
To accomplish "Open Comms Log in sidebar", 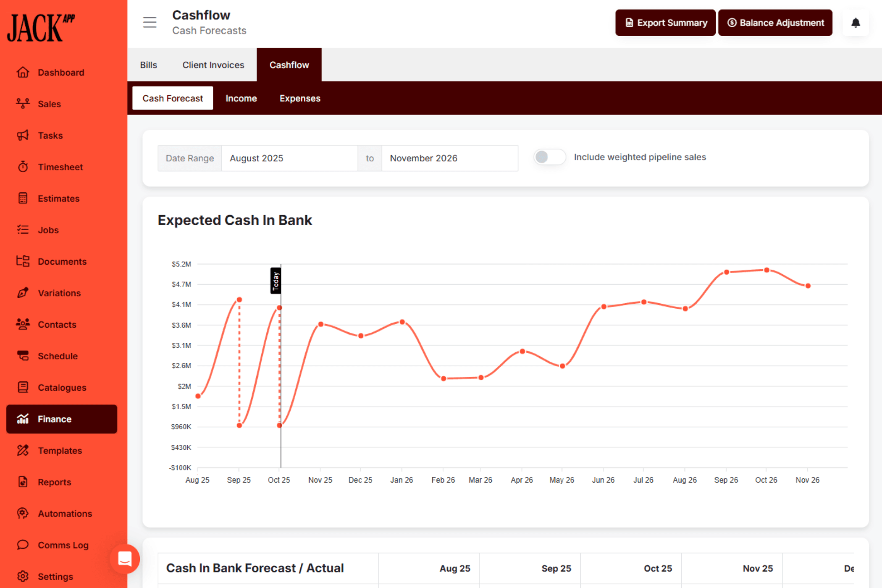I will 63,545.
